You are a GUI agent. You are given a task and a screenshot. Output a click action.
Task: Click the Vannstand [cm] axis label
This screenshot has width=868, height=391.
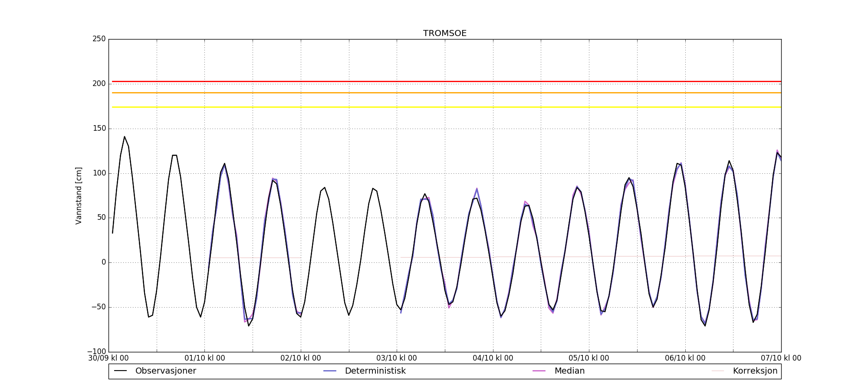tap(79, 195)
